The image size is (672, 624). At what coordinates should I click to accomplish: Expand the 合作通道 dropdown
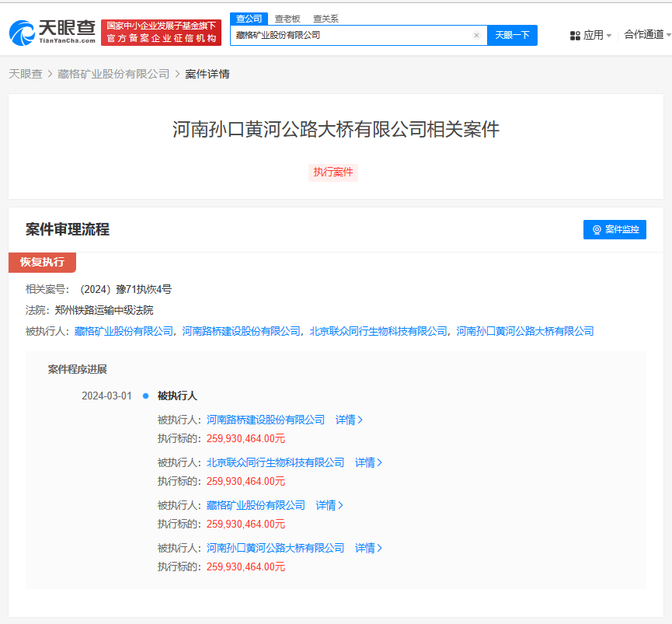coord(667,35)
